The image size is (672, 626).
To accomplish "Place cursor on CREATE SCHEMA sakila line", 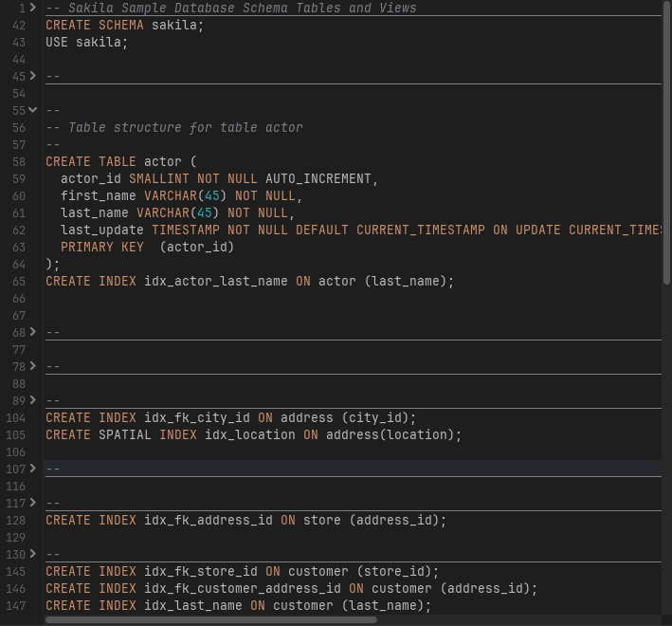I will coord(124,25).
